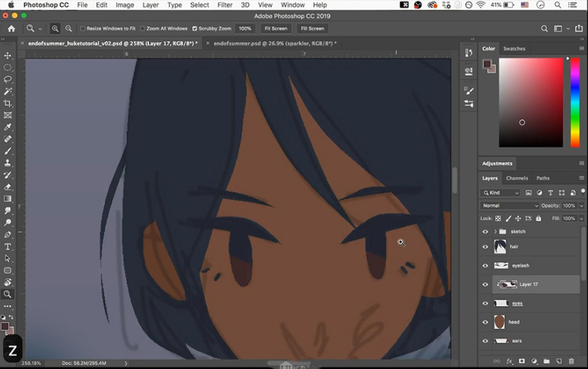Screen dimensions: 588x369
Task: Hide the hair layer
Action: pyautogui.click(x=486, y=247)
